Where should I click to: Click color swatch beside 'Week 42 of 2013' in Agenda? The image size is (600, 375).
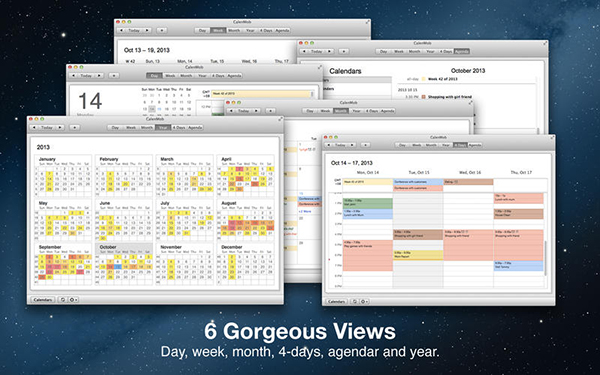(x=424, y=79)
